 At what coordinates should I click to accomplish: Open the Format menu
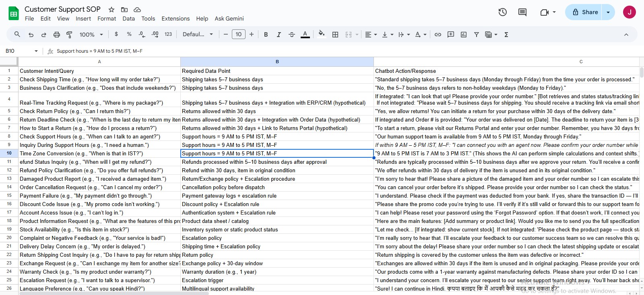[107, 19]
